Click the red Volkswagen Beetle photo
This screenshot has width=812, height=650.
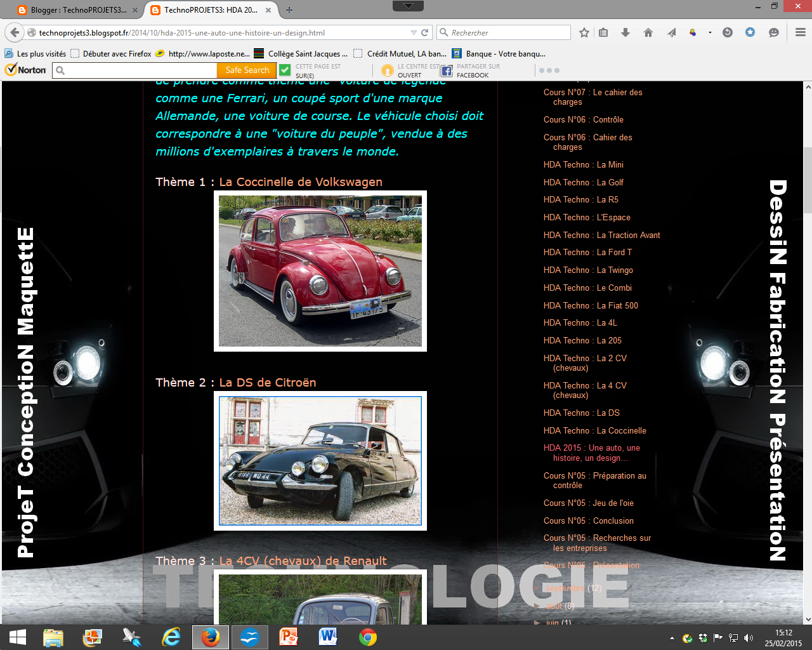pos(320,271)
